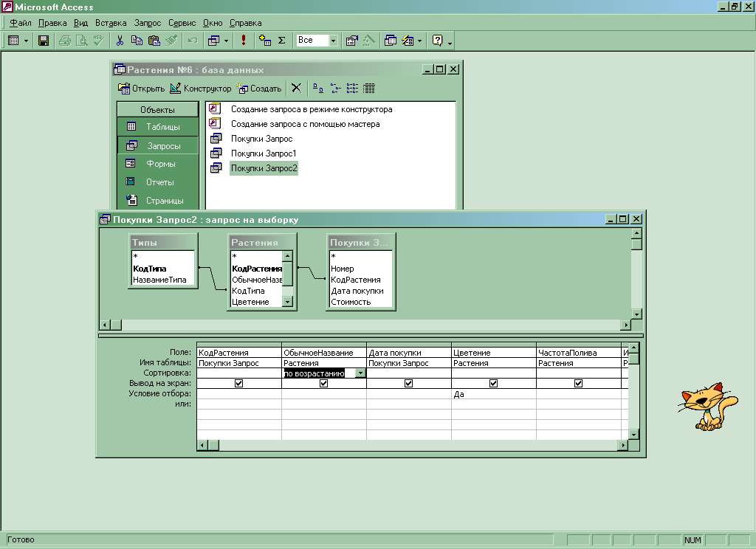
Task: Open the View button dropdown arrow
Action: click(26, 41)
